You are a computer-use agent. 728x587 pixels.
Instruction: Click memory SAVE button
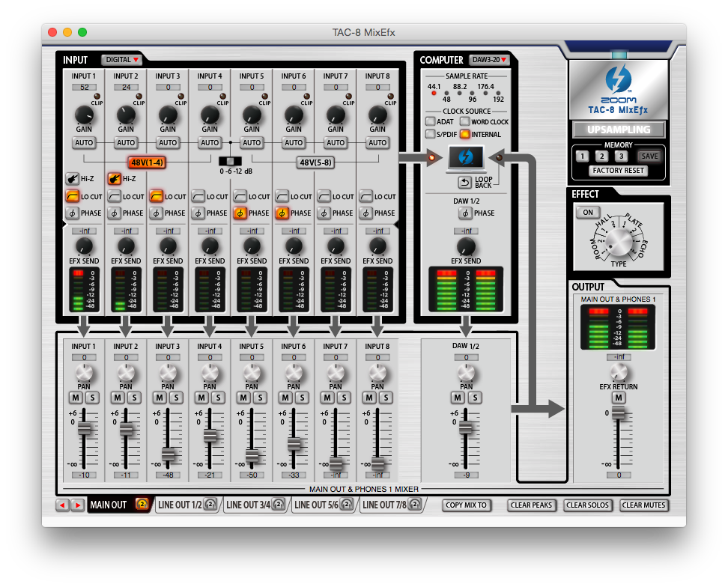point(649,156)
